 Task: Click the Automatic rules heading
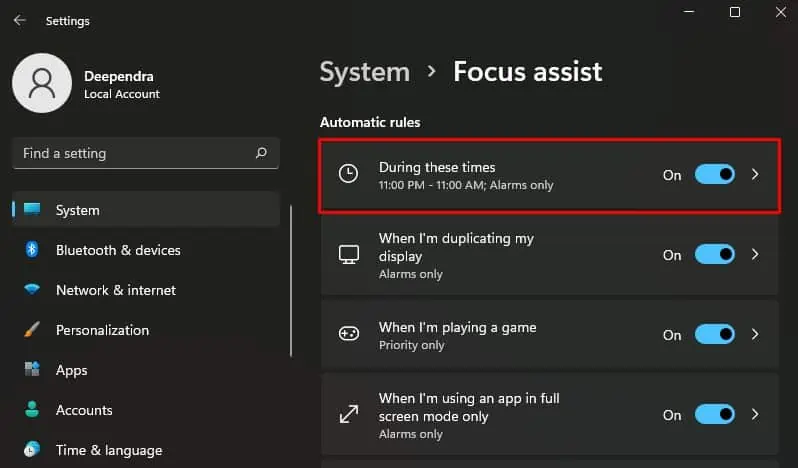370,122
